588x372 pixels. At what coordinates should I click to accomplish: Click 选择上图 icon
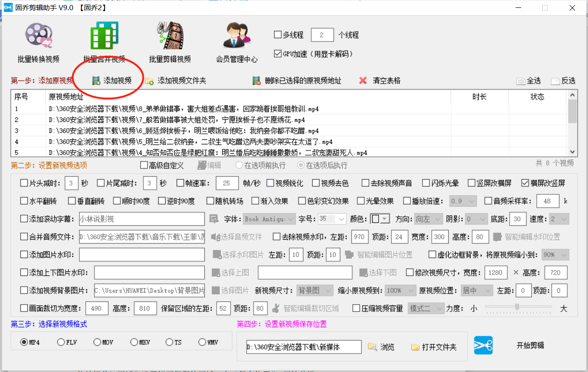pyautogui.click(x=216, y=273)
